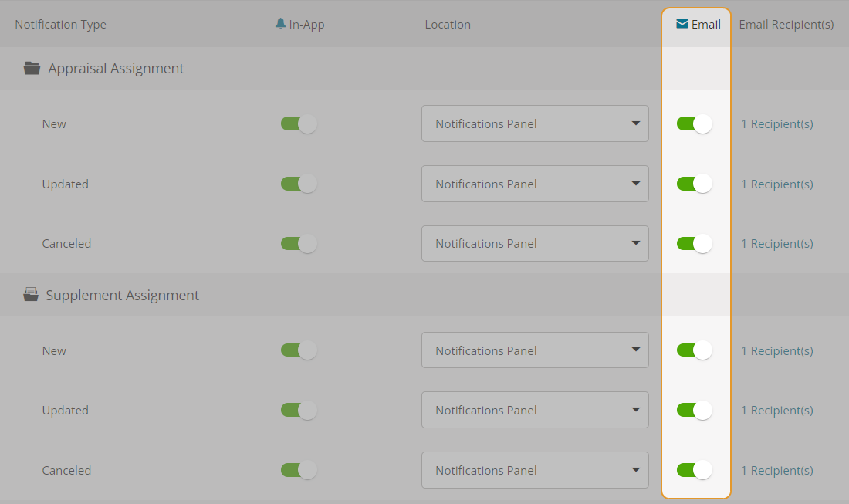View recipients for Supplement Assignment Canceled
This screenshot has height=504, width=849.
tap(777, 471)
